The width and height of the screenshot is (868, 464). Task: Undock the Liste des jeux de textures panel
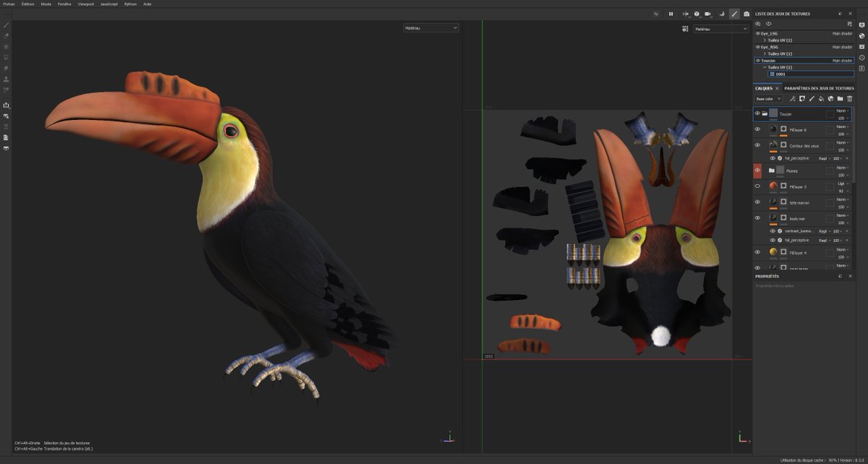pos(840,14)
